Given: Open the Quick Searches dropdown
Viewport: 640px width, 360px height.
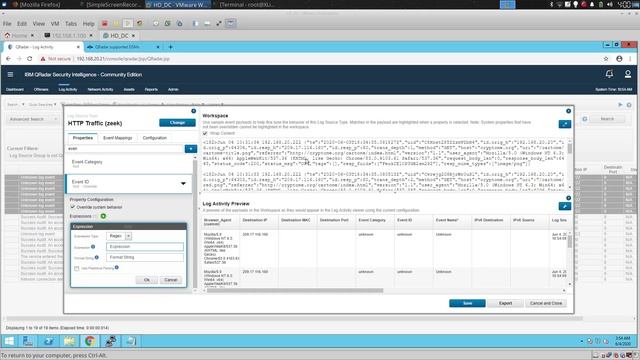Looking at the screenshot, I should [42, 104].
